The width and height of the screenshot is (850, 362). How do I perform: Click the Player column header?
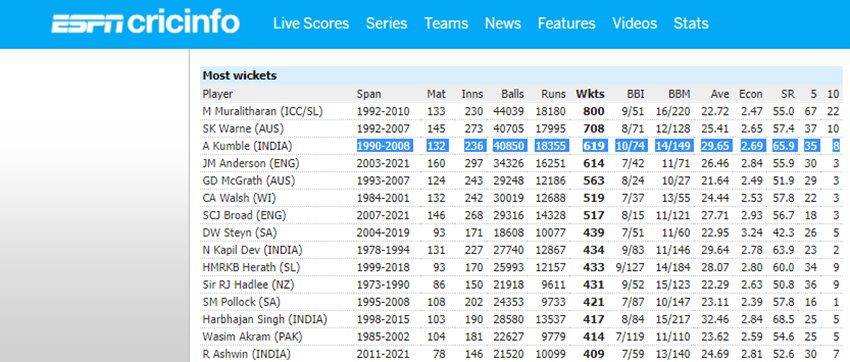click(x=217, y=94)
